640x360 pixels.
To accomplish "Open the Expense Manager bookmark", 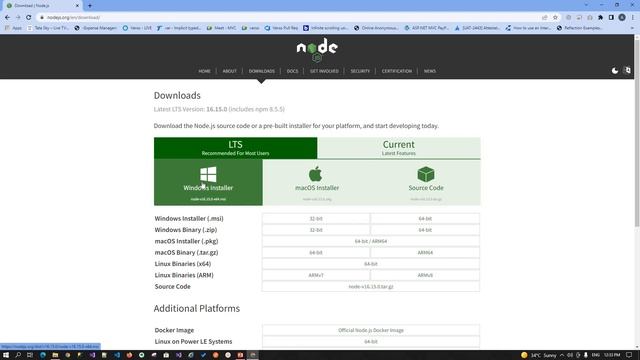I will (96, 28).
